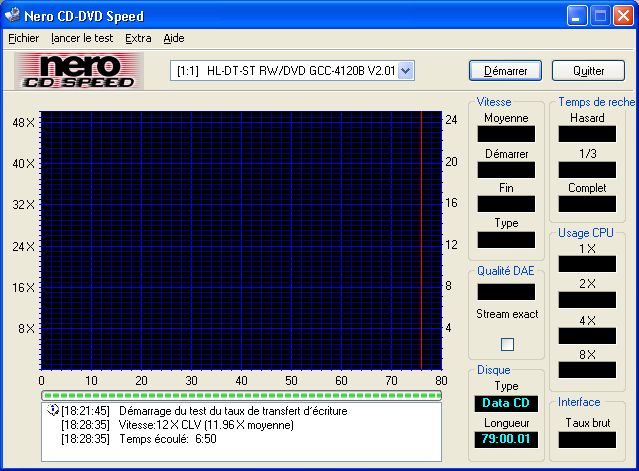The height and width of the screenshot is (471, 639).
Task: Click the Fin speed value box
Action: tap(506, 204)
